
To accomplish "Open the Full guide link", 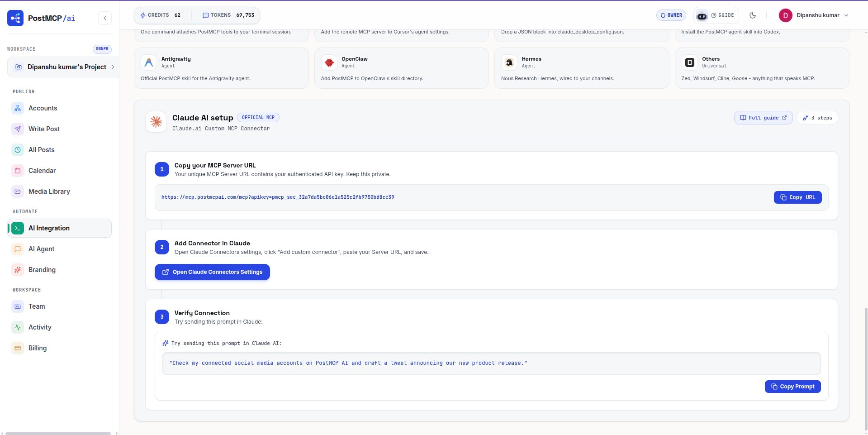I will click(763, 118).
